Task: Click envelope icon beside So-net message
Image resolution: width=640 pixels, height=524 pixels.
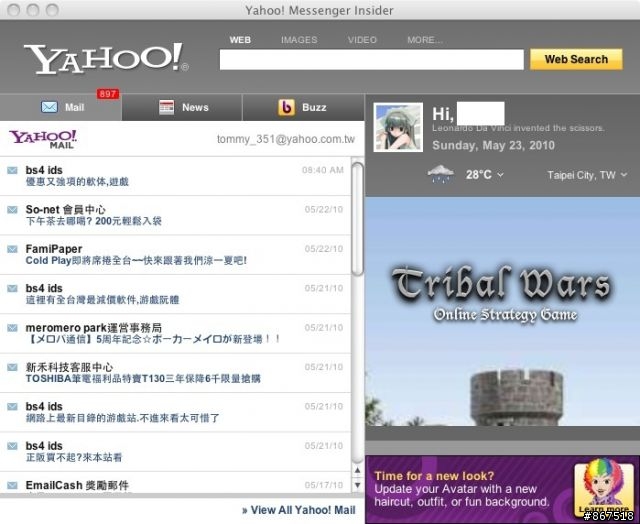Action: pos(12,210)
